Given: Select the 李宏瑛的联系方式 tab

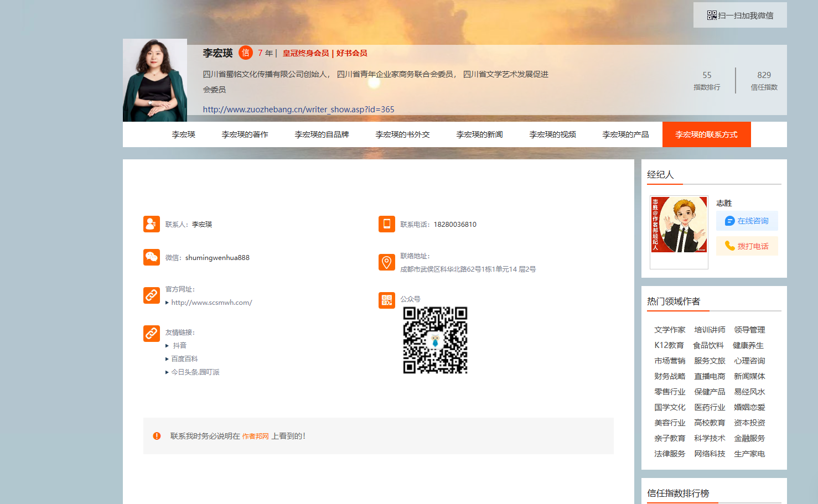Looking at the screenshot, I should pyautogui.click(x=706, y=134).
